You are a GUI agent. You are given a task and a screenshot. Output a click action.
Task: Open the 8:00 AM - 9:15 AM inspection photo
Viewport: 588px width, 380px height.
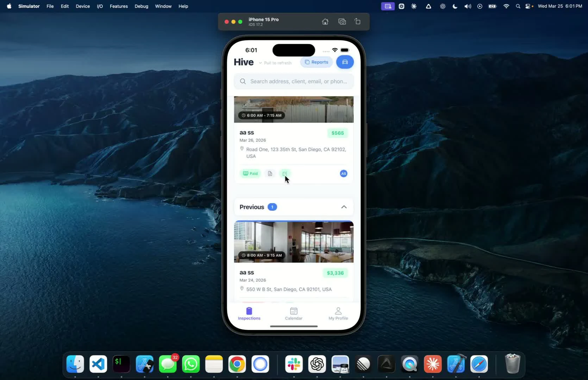pyautogui.click(x=294, y=242)
